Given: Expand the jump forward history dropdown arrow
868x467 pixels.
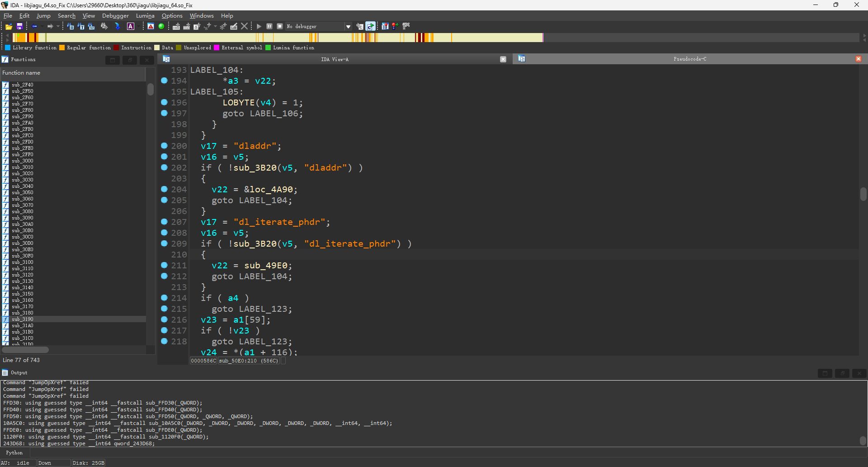Looking at the screenshot, I should point(57,26).
